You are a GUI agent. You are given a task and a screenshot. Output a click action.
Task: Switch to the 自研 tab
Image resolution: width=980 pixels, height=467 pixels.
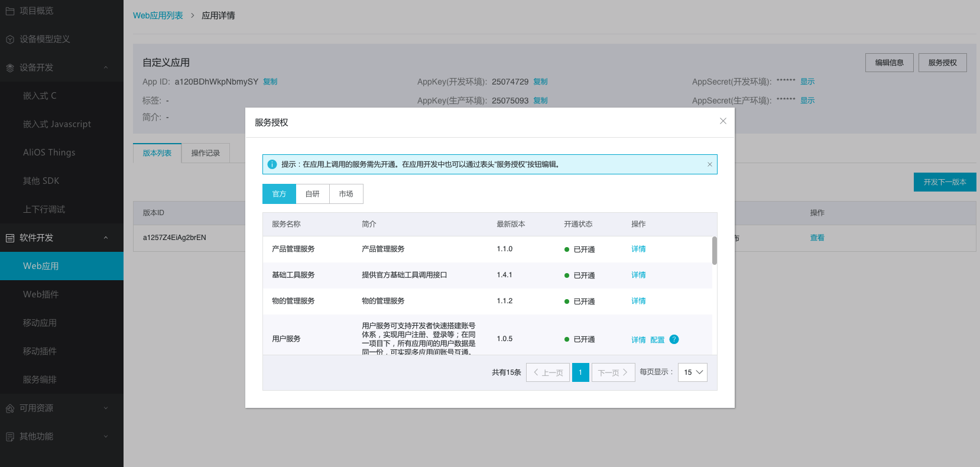click(x=313, y=194)
